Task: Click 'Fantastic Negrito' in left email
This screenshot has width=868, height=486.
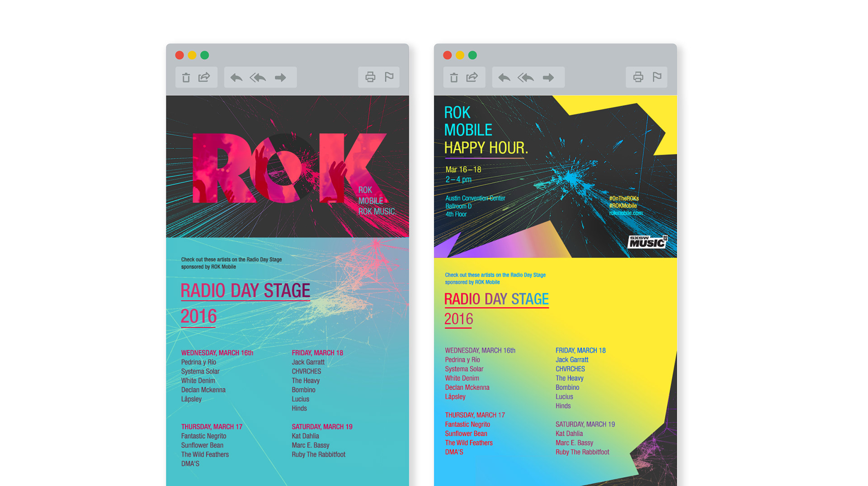Action: tap(203, 436)
